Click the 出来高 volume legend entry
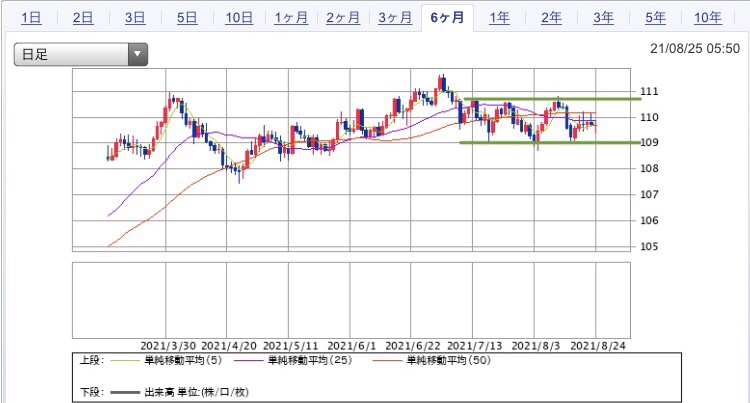Image resolution: width=750 pixels, height=403 pixels. pos(179,392)
